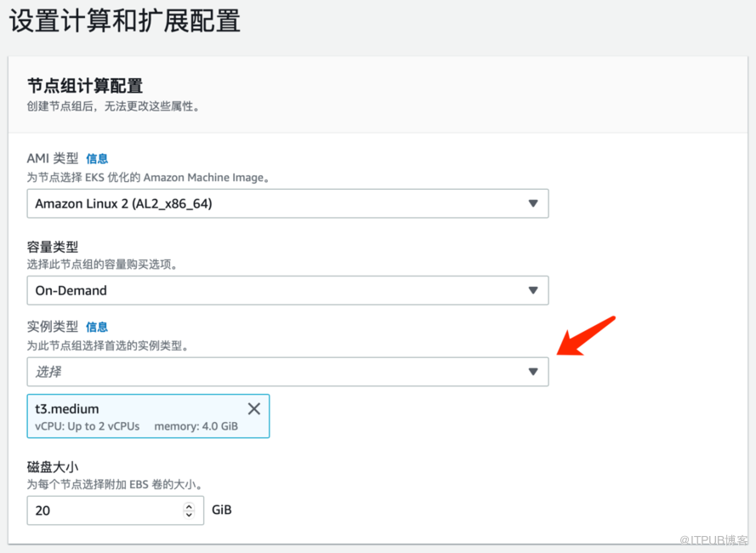The width and height of the screenshot is (756, 553).
Task: Click the AMI 类型 label
Action: (x=53, y=158)
